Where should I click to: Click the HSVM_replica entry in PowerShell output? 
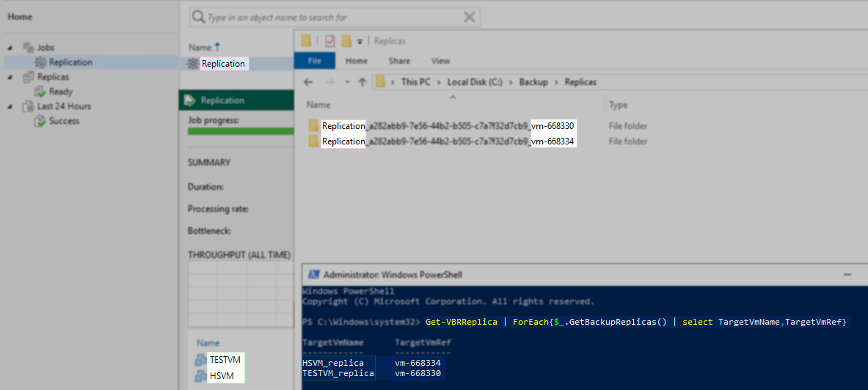pos(333,364)
